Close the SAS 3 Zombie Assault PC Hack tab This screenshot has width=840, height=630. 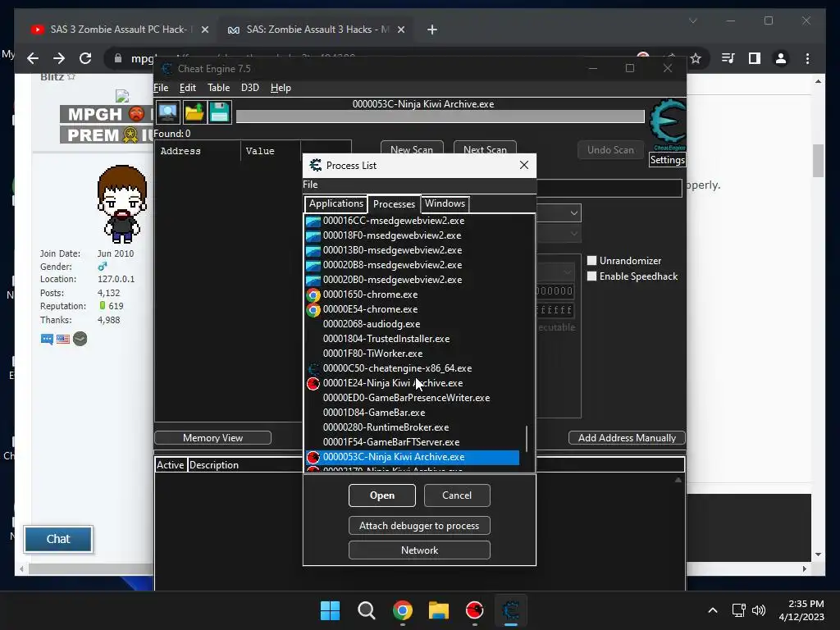click(x=204, y=30)
